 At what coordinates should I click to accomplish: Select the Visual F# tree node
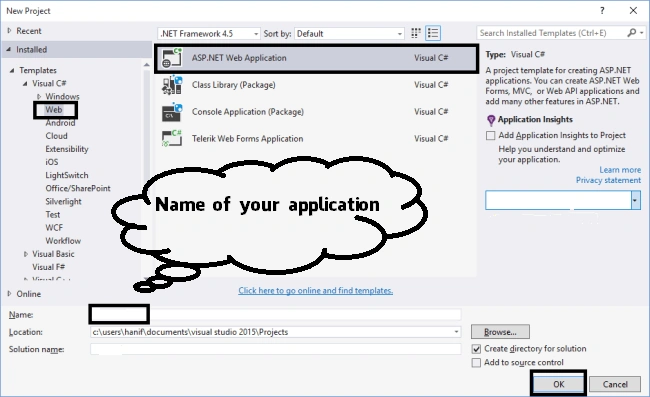point(49,267)
